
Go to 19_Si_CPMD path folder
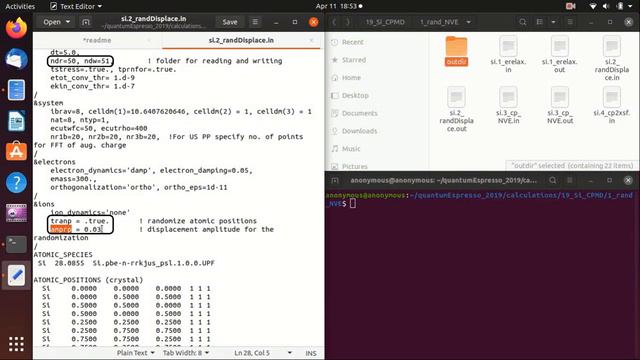385,22
